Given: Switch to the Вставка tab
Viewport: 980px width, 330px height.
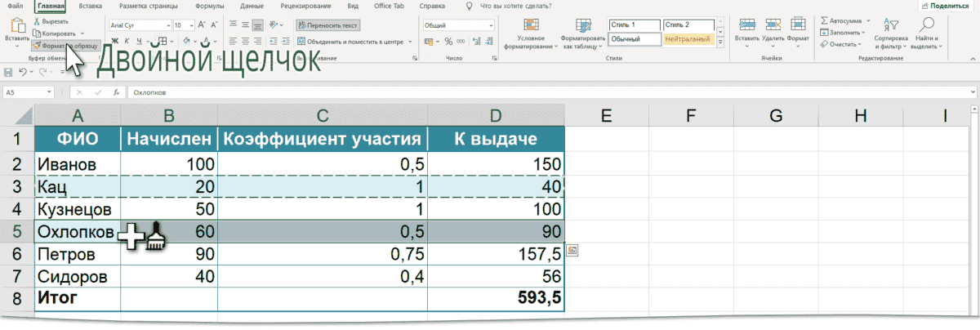Looking at the screenshot, I should pyautogui.click(x=91, y=5).
